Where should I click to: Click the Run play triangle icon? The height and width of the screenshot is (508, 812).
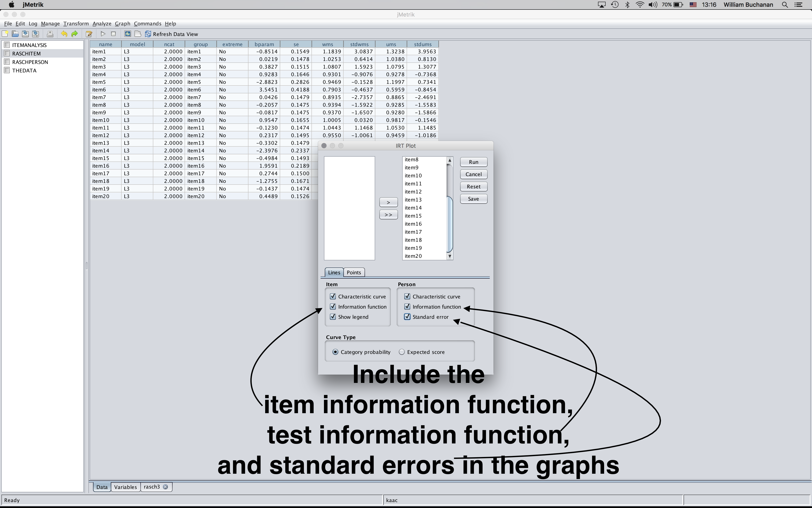[103, 34]
